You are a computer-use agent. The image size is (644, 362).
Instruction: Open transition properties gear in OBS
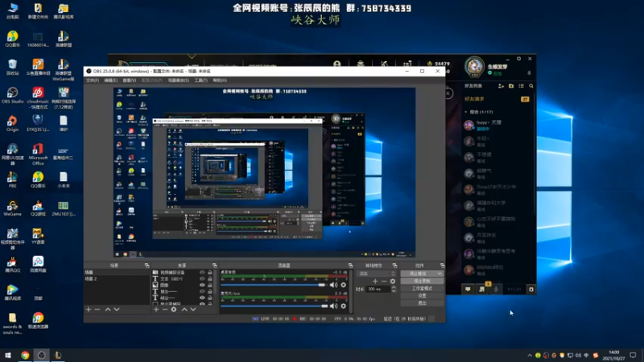pyautogui.click(x=393, y=281)
